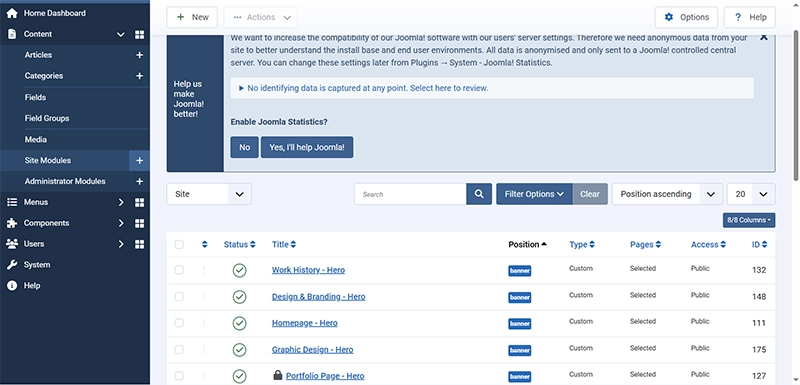Sort by ordering arrows column header

click(x=205, y=245)
